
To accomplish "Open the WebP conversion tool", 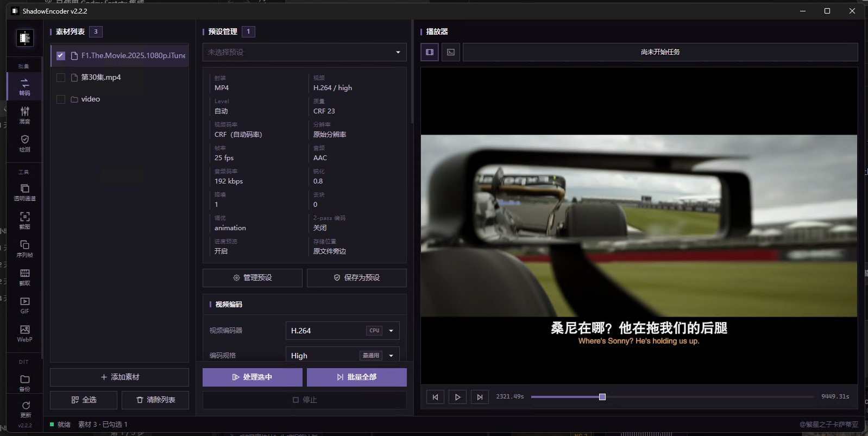I will [24, 333].
